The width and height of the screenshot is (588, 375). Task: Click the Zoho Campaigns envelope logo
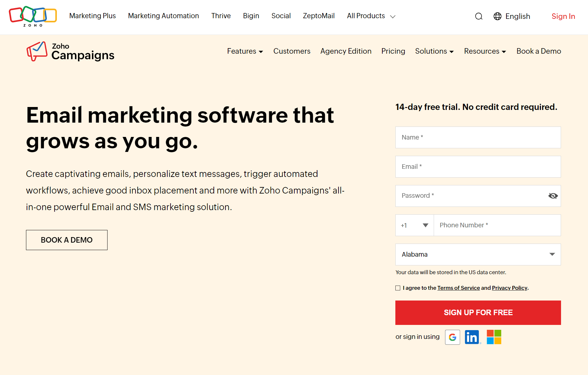pos(37,51)
